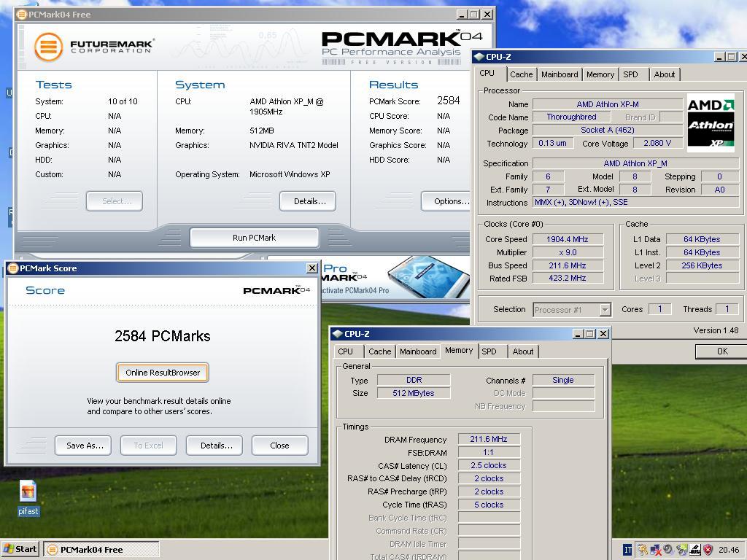This screenshot has width=747, height=560.
Task: Click the CPU-Z memory window title icon
Action: click(x=337, y=334)
